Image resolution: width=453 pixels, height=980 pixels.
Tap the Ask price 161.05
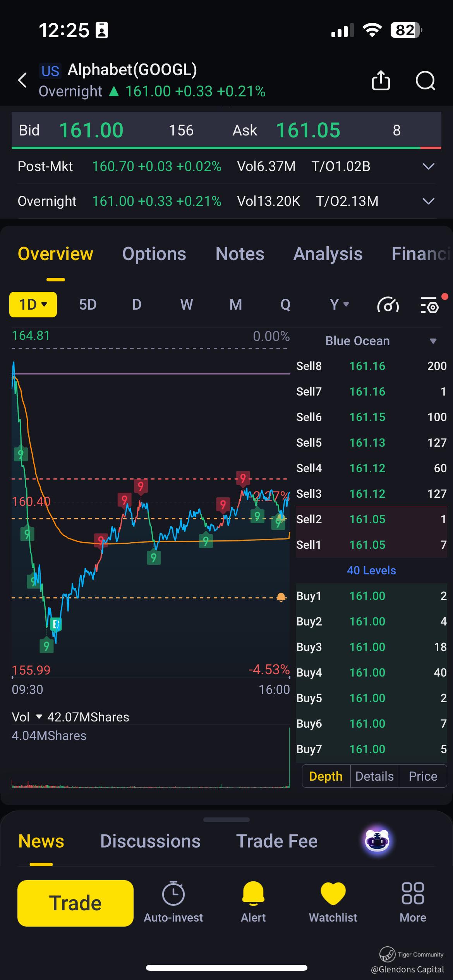point(308,130)
